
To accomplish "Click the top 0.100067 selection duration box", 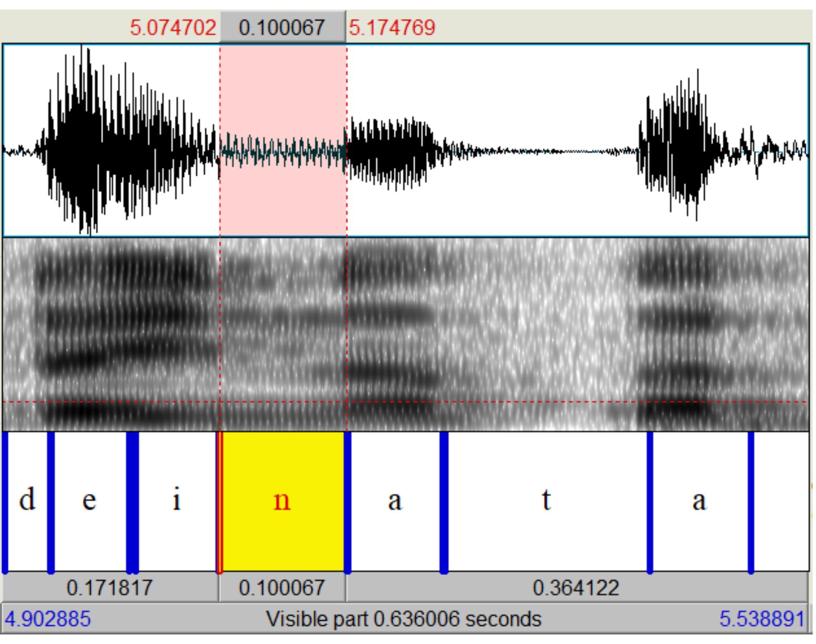I will pos(283,27).
